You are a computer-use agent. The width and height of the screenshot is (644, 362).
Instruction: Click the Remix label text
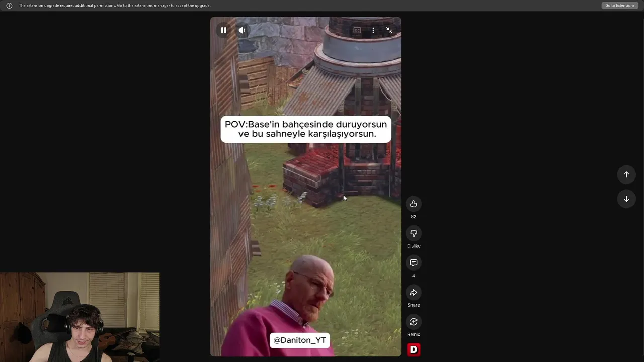pyautogui.click(x=414, y=335)
